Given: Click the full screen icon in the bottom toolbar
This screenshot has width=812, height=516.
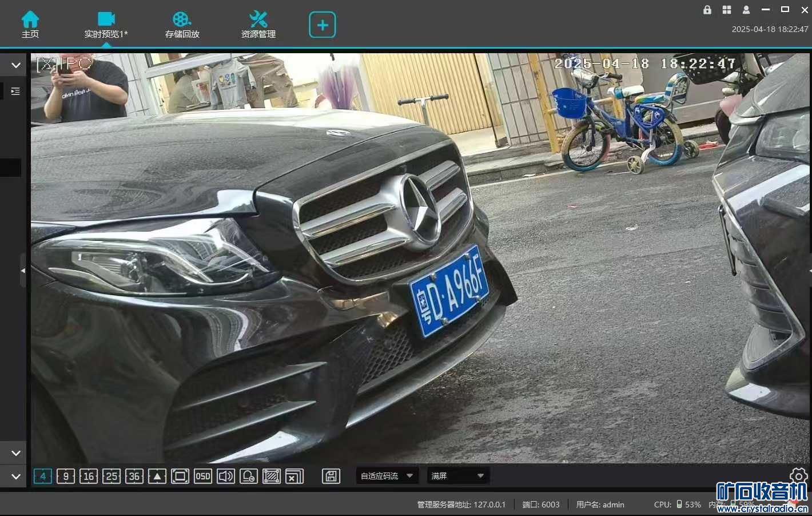Looking at the screenshot, I should (180, 476).
